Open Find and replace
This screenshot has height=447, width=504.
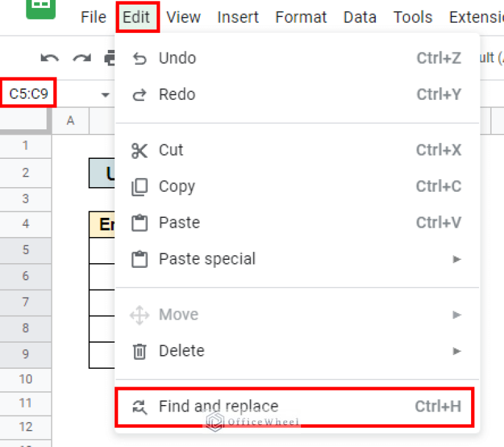294,406
